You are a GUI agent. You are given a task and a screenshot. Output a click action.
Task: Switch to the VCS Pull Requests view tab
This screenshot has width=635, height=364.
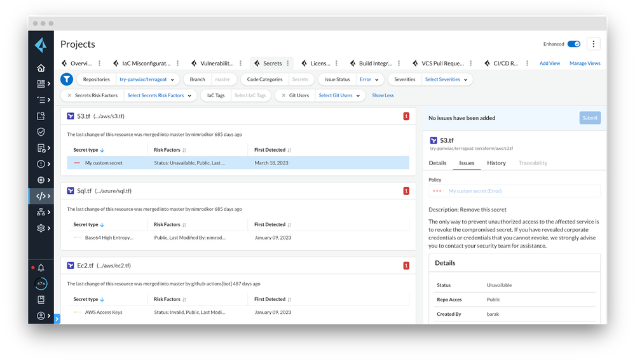click(x=438, y=63)
